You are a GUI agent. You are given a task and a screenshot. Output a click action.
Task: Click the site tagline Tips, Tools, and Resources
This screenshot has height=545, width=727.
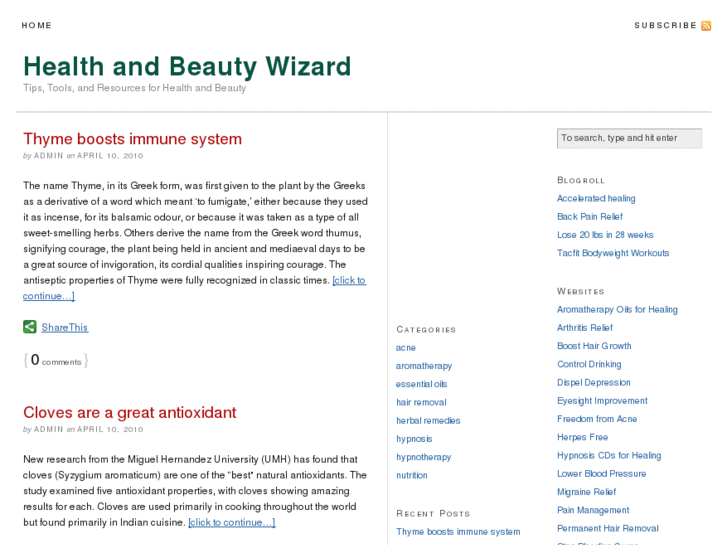[x=134, y=88]
